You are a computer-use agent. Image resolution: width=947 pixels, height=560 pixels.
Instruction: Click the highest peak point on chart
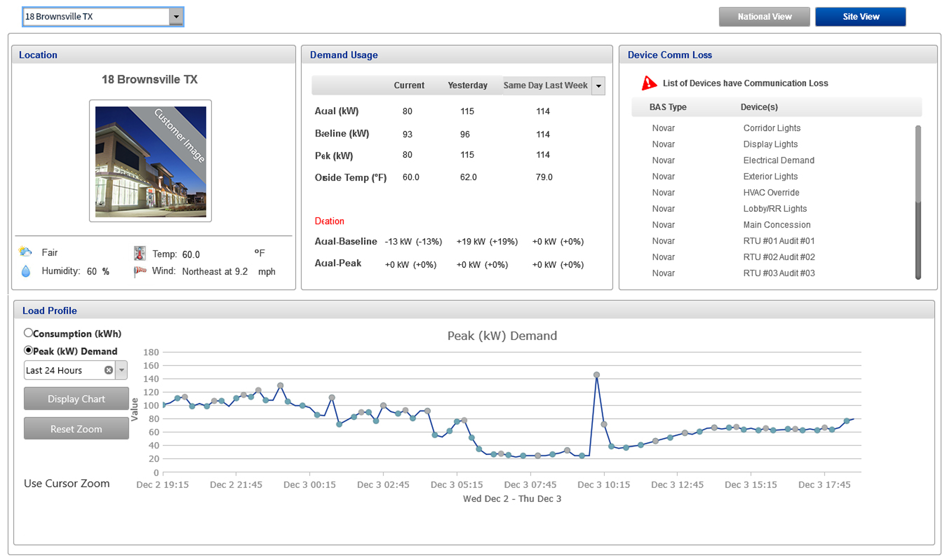click(x=596, y=375)
